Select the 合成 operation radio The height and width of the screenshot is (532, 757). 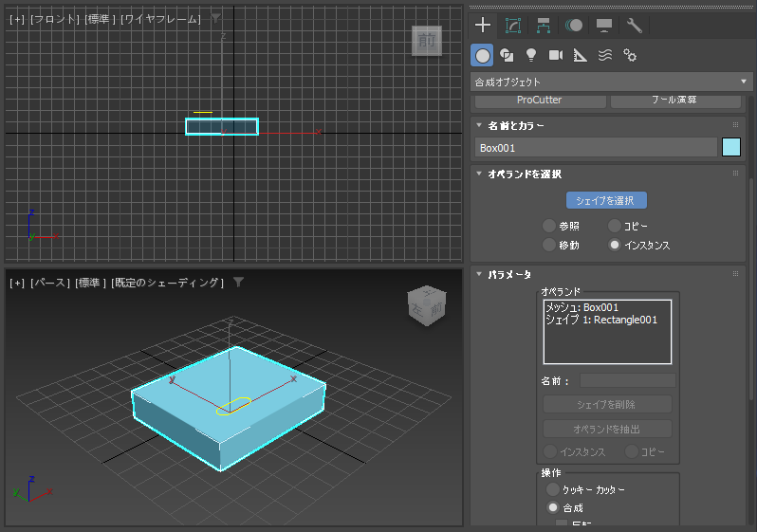point(553,507)
